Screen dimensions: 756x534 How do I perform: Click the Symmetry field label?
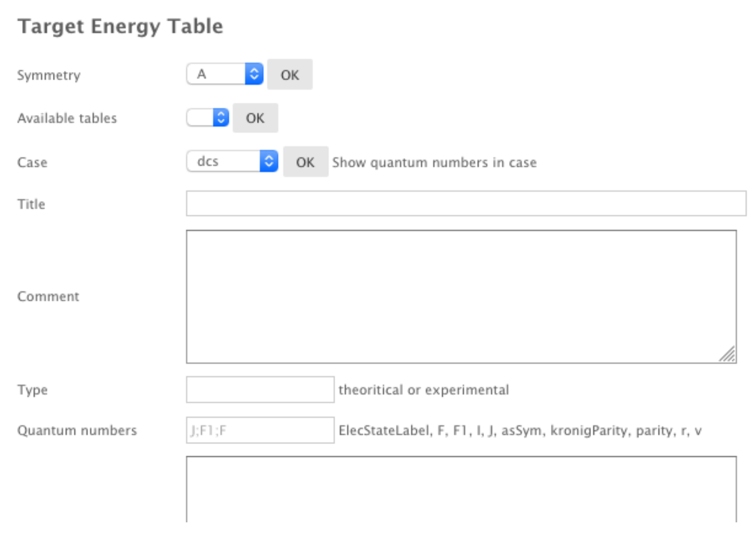(49, 75)
